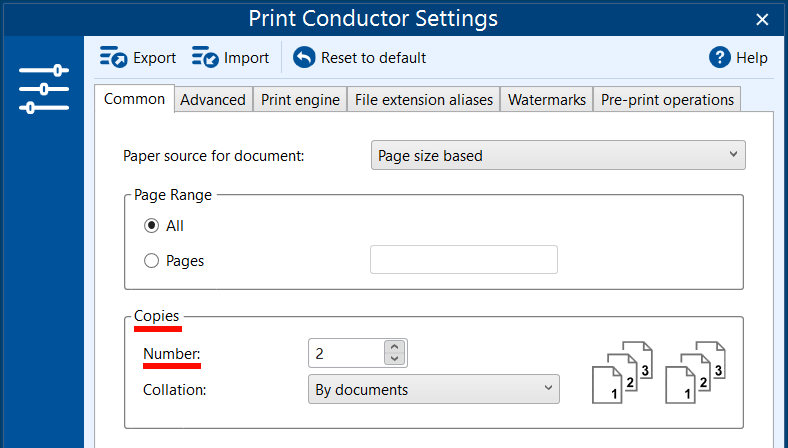788x448 pixels.
Task: Expand the Collation dropdown
Action: coord(433,389)
